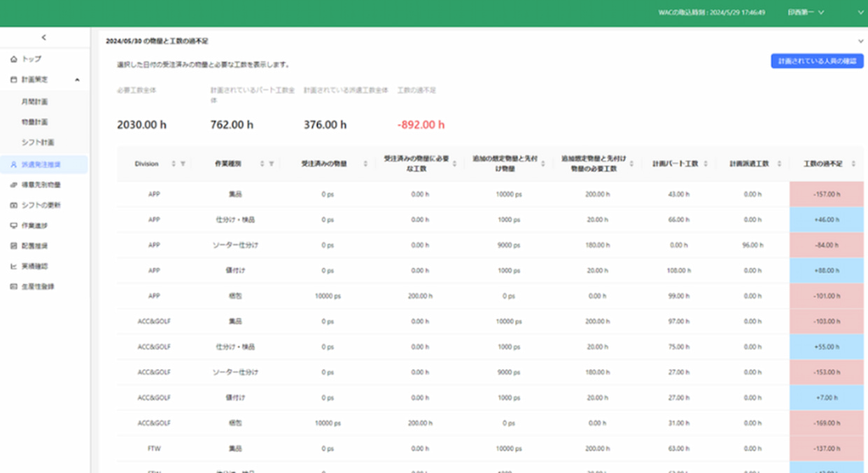This screenshot has width=868, height=473.
Task: Click the 作業進捗 monitor icon
Action: (x=13, y=225)
